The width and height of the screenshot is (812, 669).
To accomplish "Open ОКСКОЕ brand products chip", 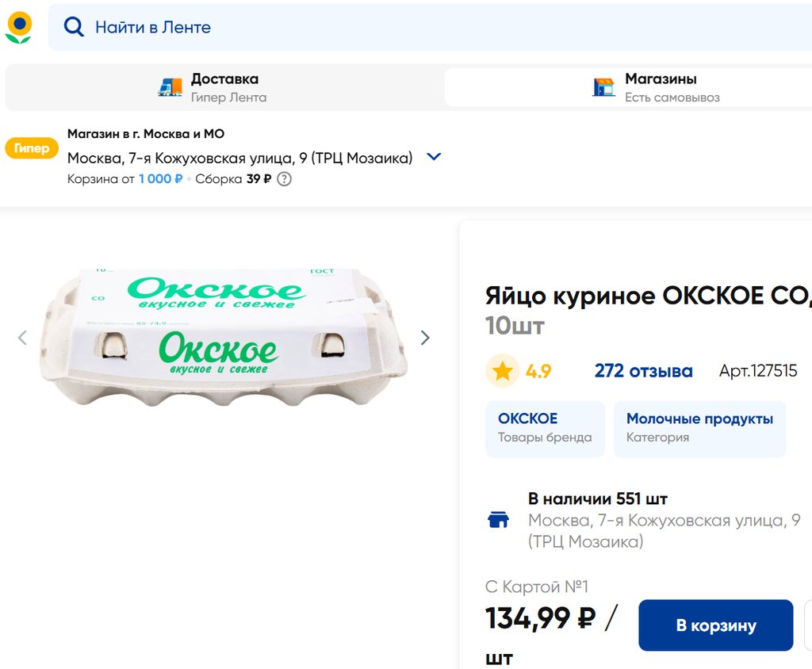I will (545, 428).
